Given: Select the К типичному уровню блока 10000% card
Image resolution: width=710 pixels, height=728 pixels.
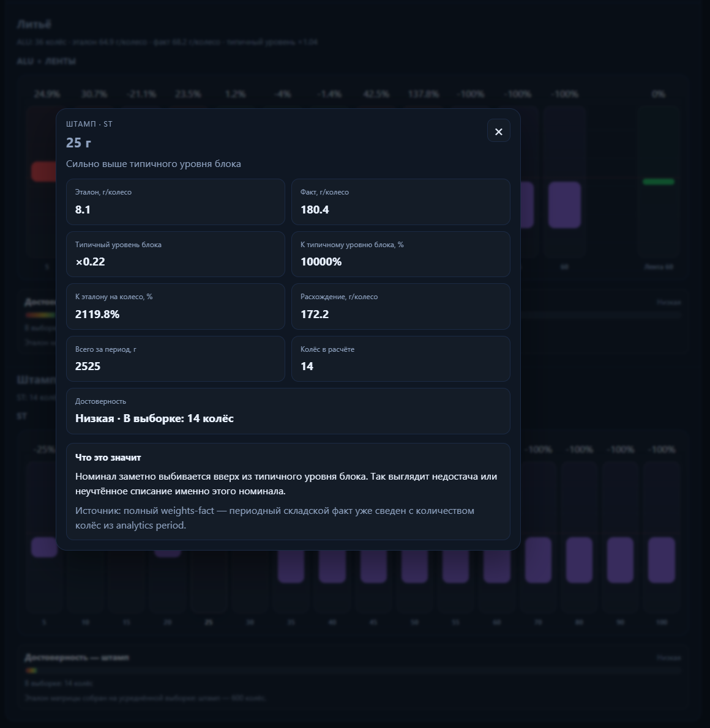Looking at the screenshot, I should tap(400, 254).
